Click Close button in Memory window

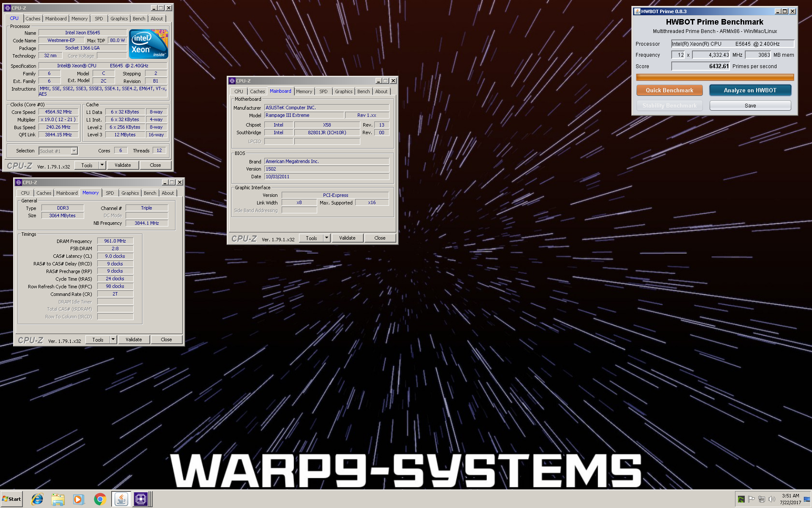166,340
